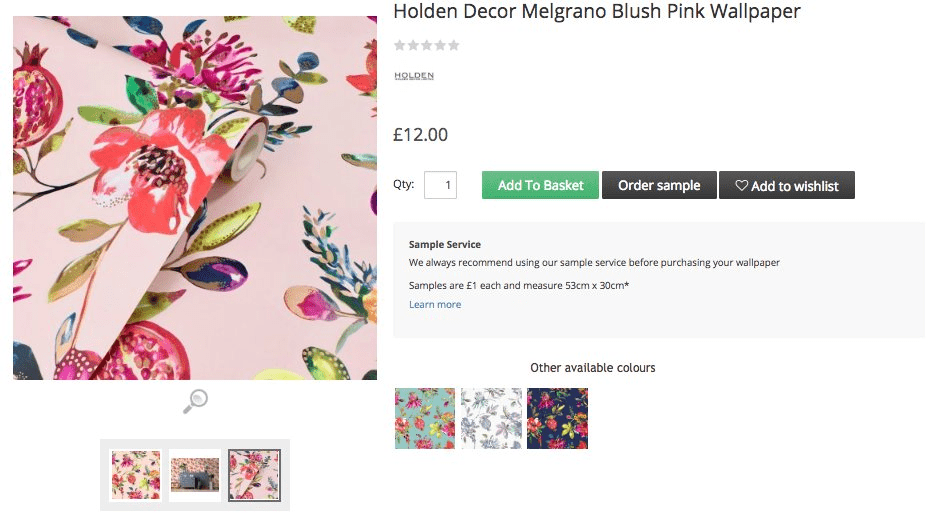Click the Holden Decor Melgrano product title

pyautogui.click(x=597, y=12)
